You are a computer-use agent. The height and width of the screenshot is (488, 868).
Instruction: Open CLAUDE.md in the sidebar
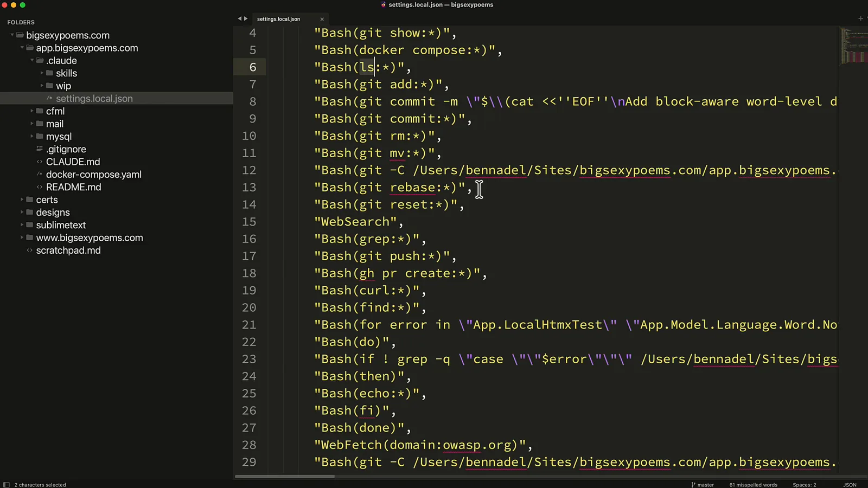pos(73,162)
